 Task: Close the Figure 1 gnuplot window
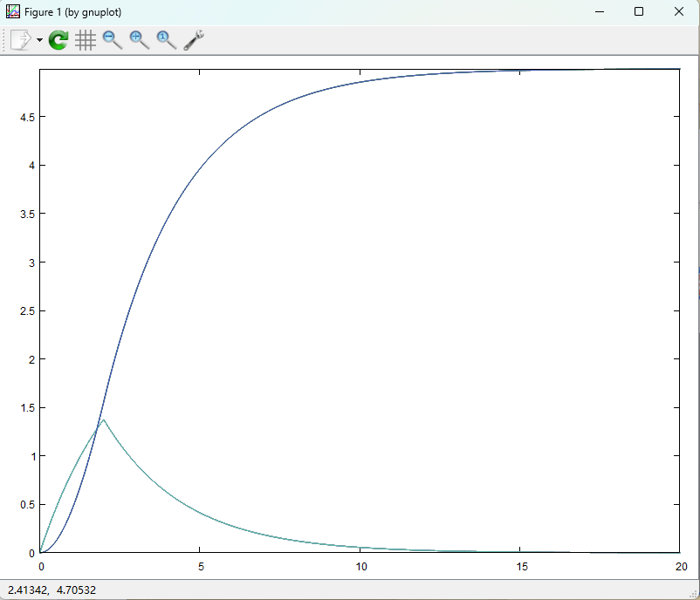point(679,12)
